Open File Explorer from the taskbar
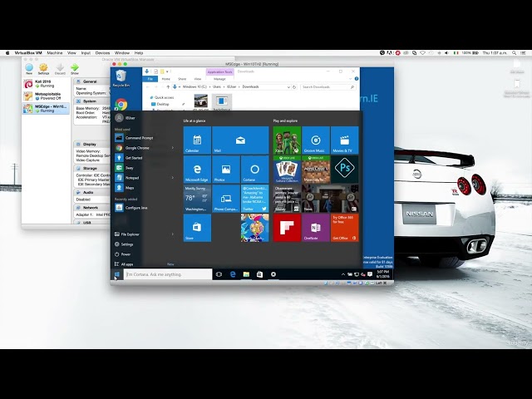The width and height of the screenshot is (532, 399). [246, 274]
